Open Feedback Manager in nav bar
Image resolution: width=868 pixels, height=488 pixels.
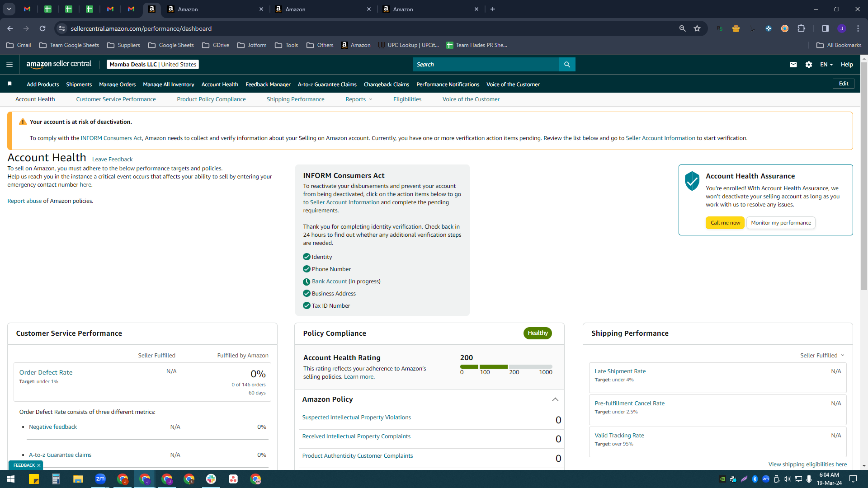click(x=268, y=84)
